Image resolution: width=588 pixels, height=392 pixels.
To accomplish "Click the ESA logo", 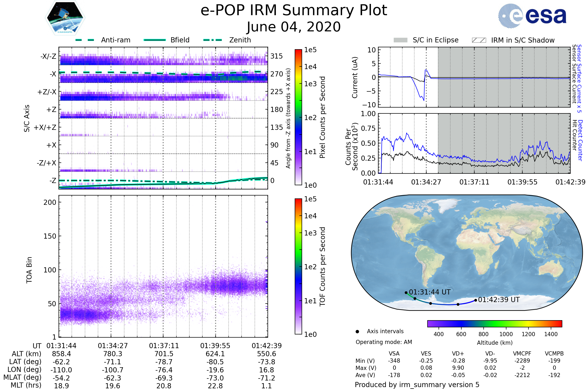I will click(x=532, y=16).
